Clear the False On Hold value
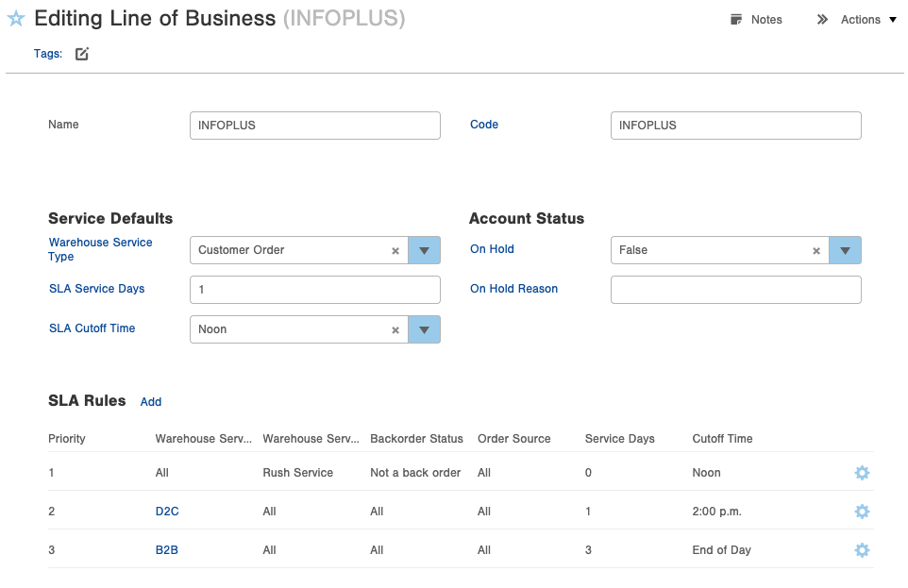Image resolution: width=908 pixels, height=588 pixels. tap(816, 251)
